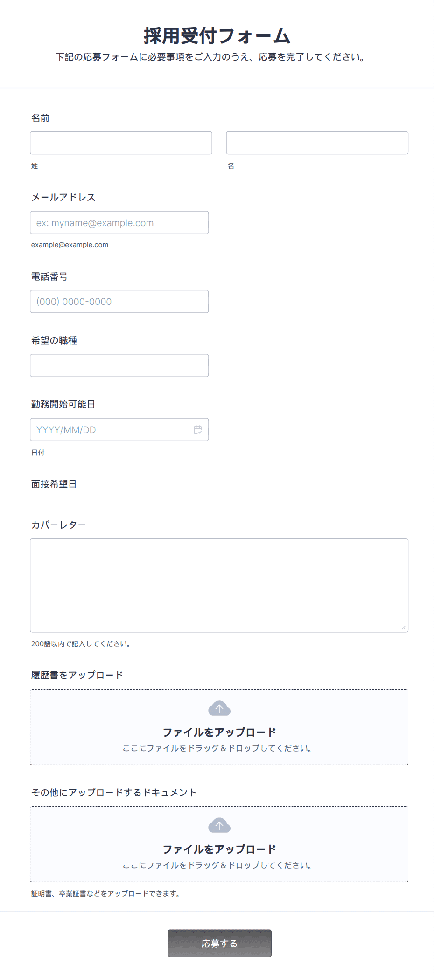Click the 名前 field label
Viewport: 434px width, 980px height.
coord(40,118)
